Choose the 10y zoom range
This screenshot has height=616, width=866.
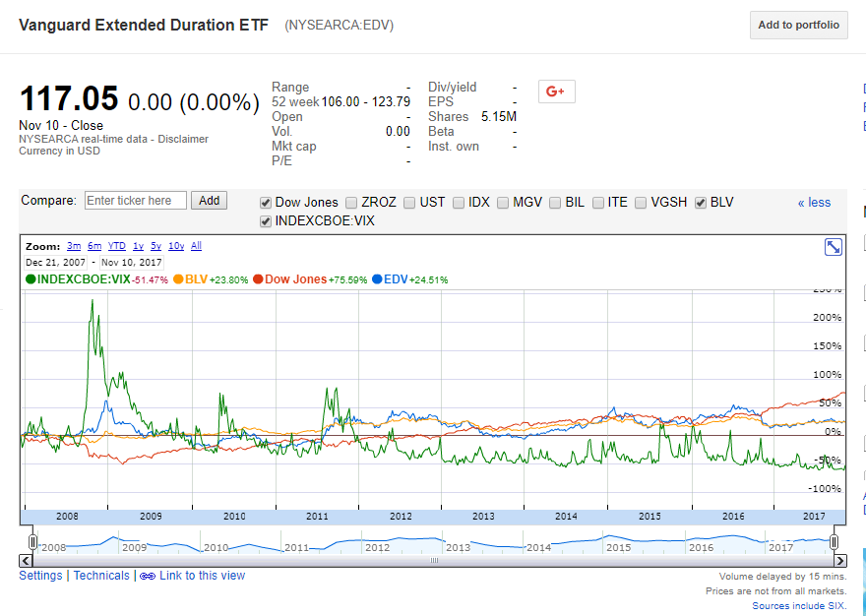[176, 246]
